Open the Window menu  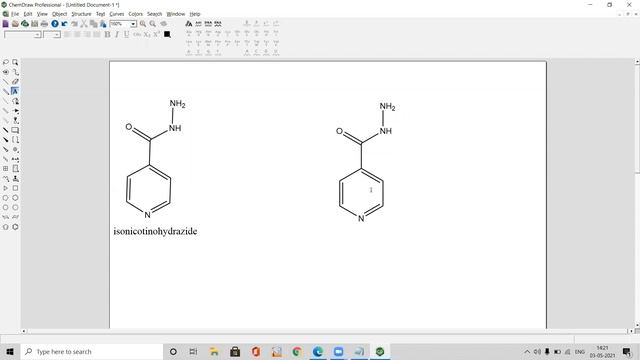tap(176, 14)
